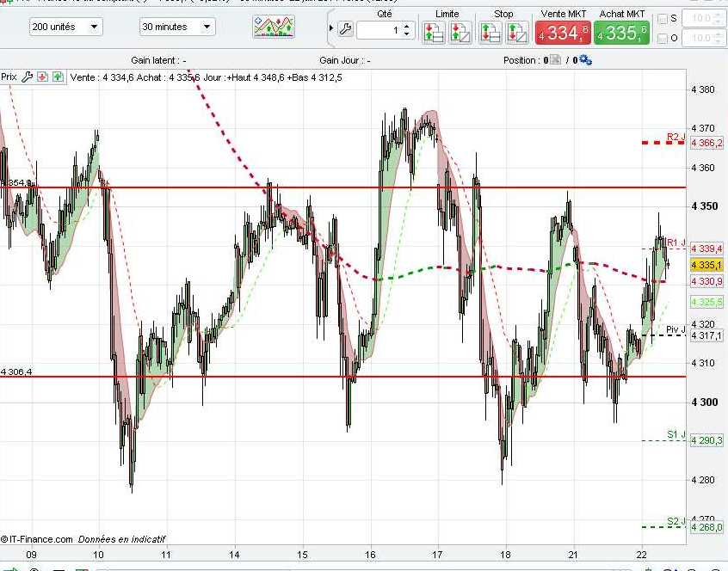Click the S value field
728x571 pixels.
703,19
